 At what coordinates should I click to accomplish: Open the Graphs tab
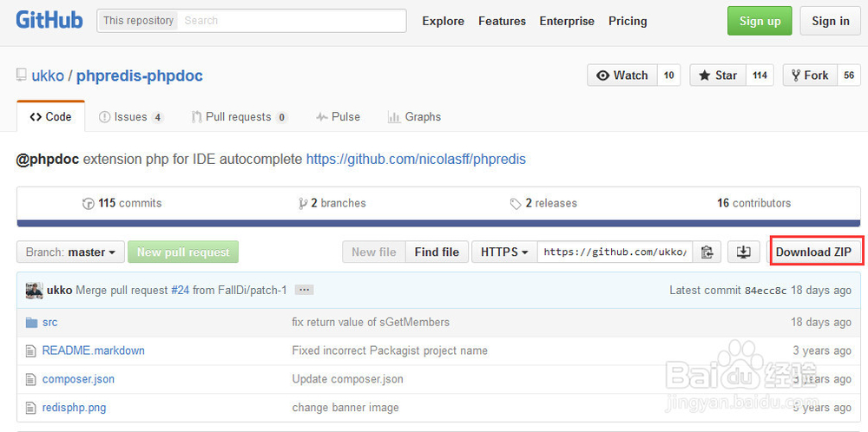[x=414, y=117]
